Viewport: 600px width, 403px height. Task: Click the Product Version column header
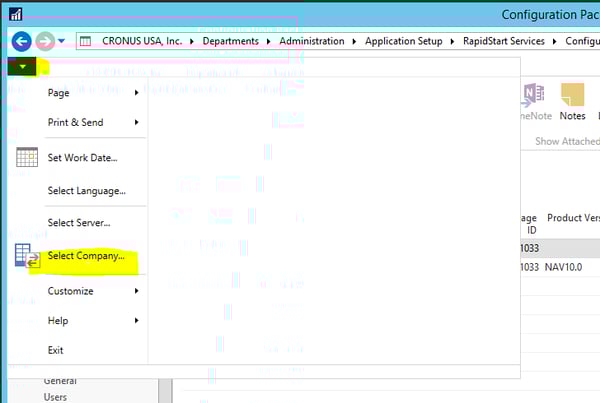tap(573, 218)
